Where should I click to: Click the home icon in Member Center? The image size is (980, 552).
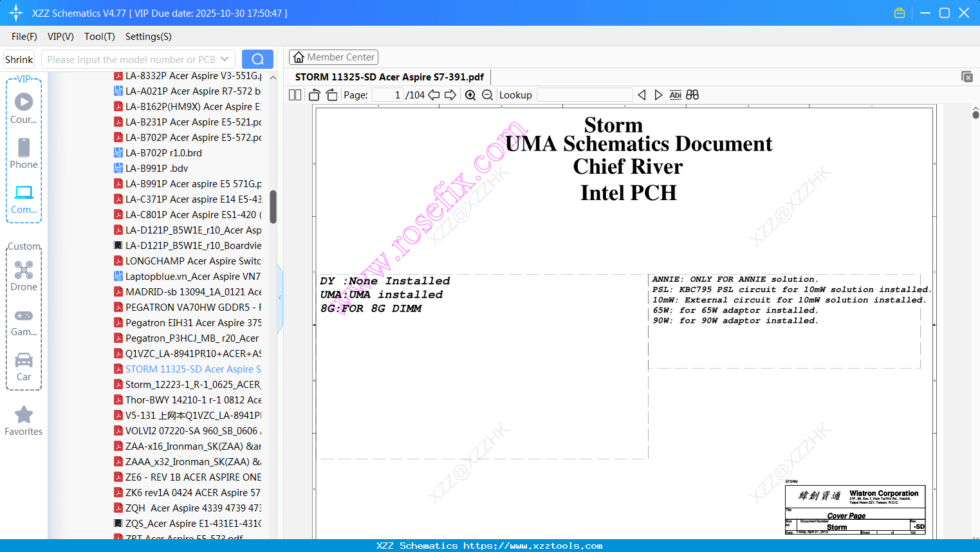tap(299, 57)
